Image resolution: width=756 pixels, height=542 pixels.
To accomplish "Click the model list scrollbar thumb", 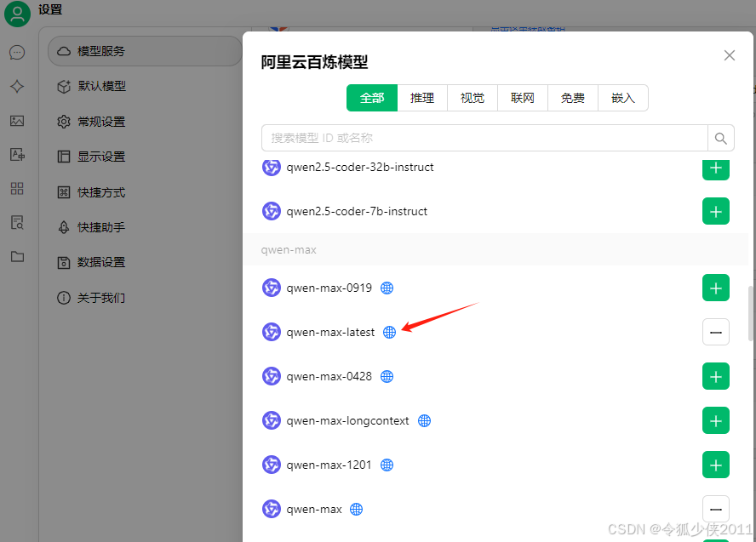I will point(750,313).
